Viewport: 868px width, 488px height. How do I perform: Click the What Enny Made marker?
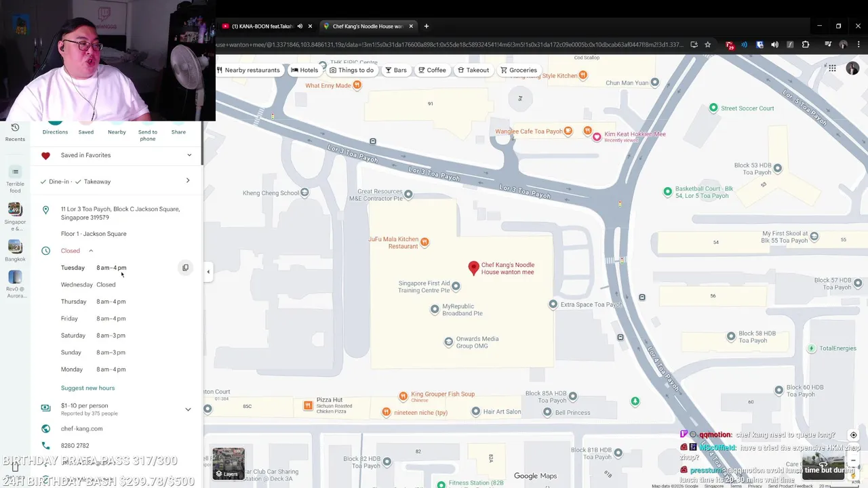click(357, 85)
